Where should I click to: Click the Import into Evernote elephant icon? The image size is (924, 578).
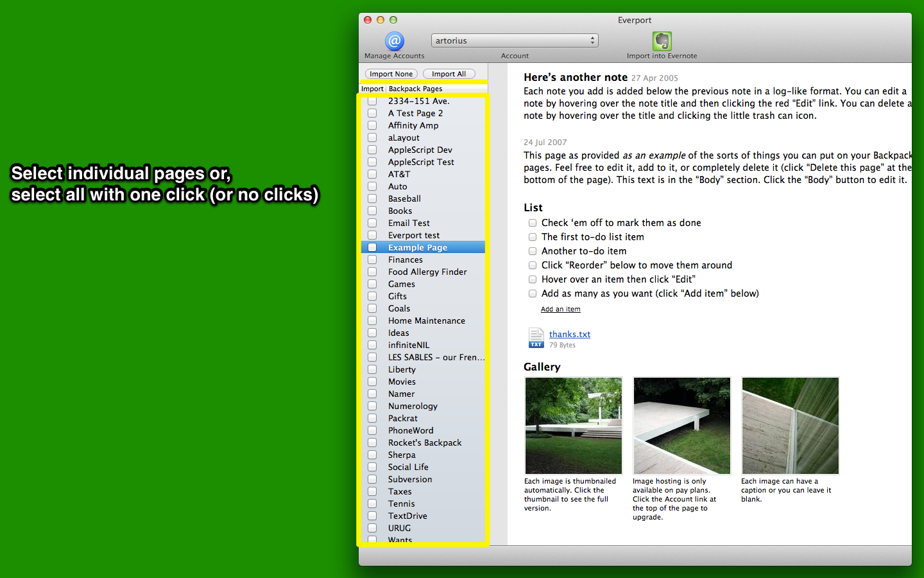click(x=662, y=41)
